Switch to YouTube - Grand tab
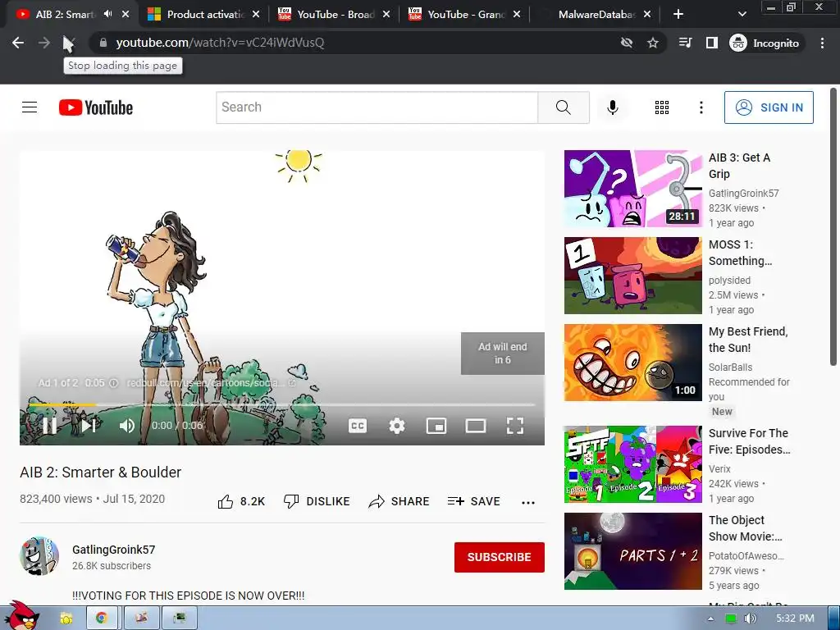 point(465,15)
